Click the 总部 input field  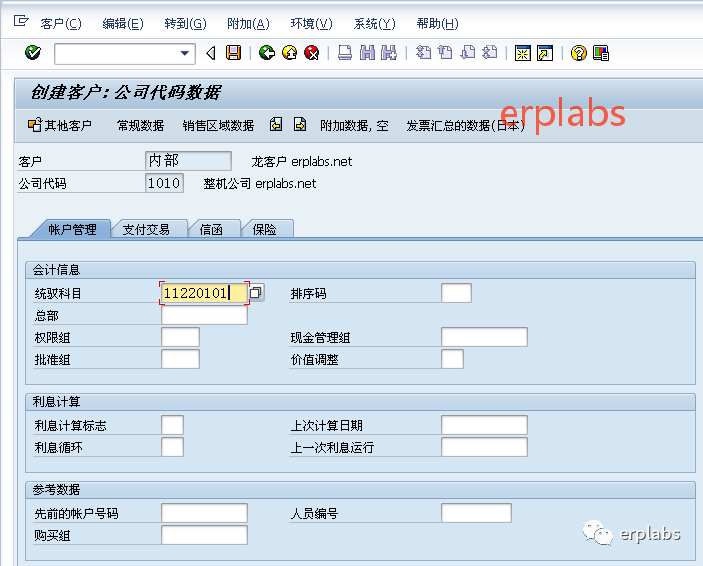pos(204,315)
